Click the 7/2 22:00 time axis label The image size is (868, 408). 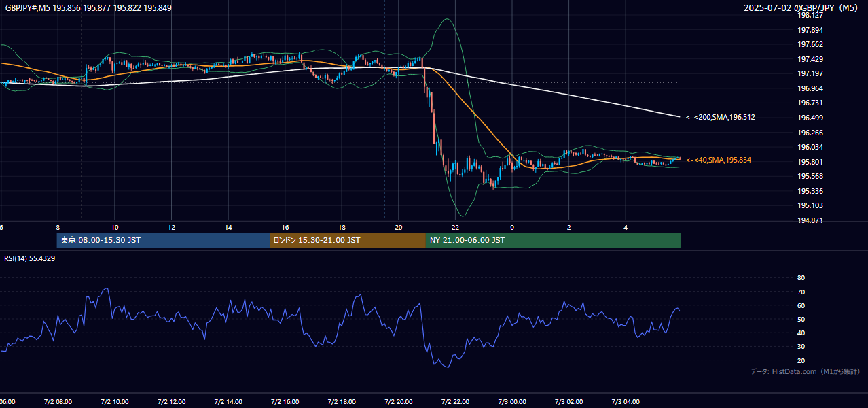pyautogui.click(x=456, y=402)
